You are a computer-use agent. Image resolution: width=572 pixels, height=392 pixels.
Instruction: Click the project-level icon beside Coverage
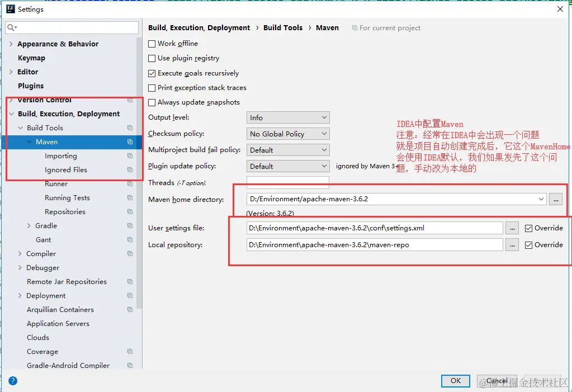[130, 352]
